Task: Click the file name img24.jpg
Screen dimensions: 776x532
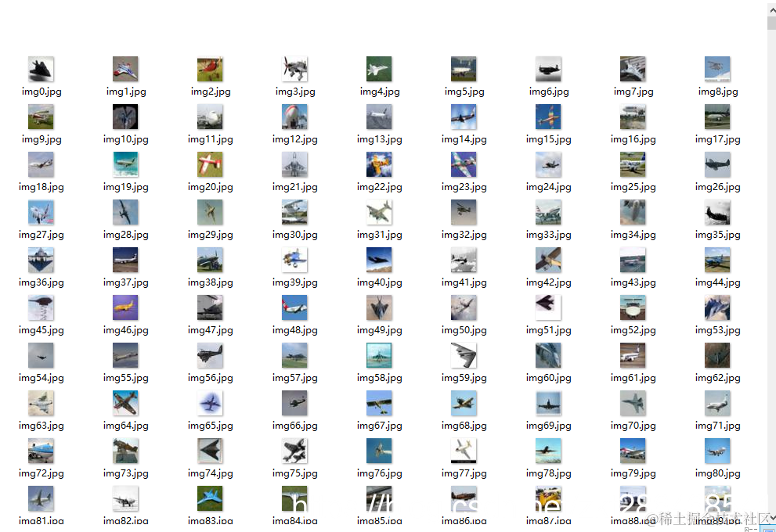Action: click(x=549, y=187)
